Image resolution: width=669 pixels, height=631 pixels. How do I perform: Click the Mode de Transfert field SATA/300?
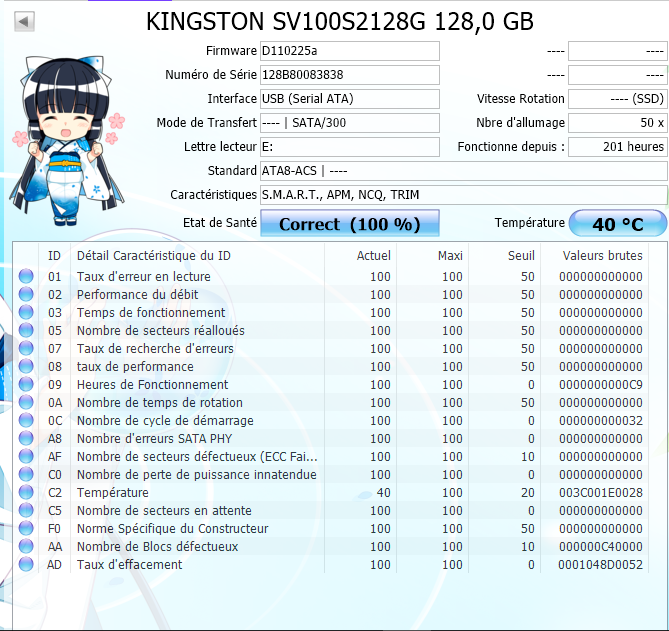350,123
